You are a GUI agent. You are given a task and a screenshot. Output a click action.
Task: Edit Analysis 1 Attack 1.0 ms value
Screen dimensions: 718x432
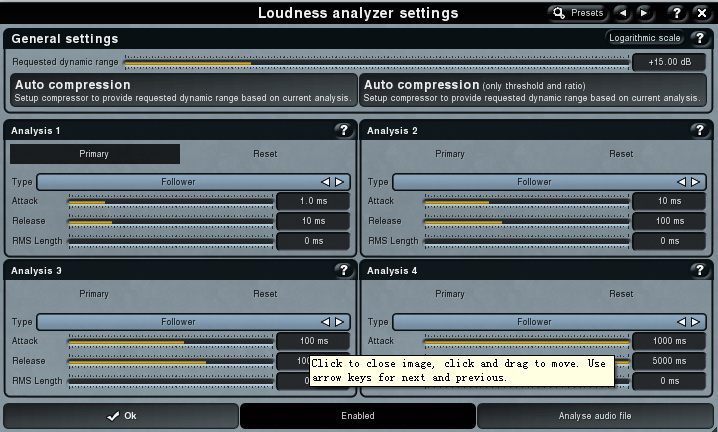pyautogui.click(x=313, y=201)
